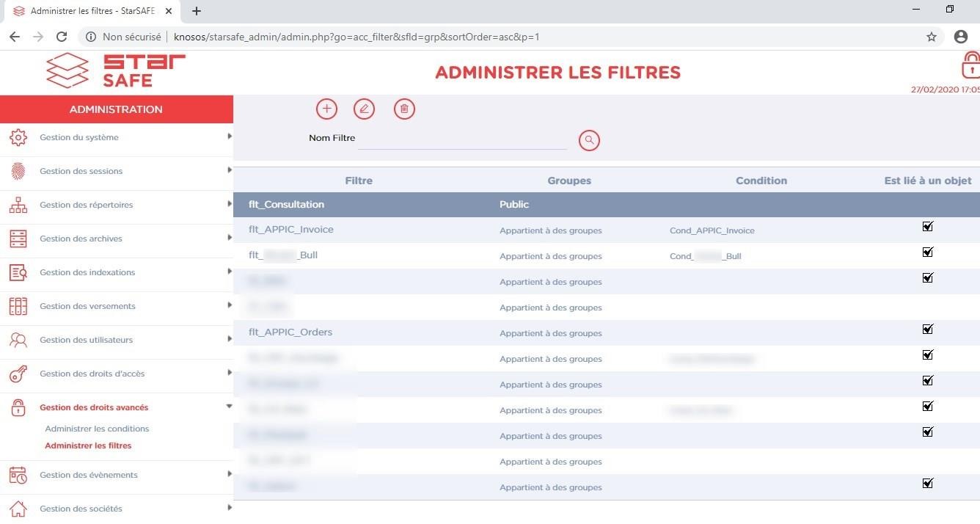Collapse Gestion des droits avancés arrow
Viewport: 980px width, 524px height.
[229, 407]
